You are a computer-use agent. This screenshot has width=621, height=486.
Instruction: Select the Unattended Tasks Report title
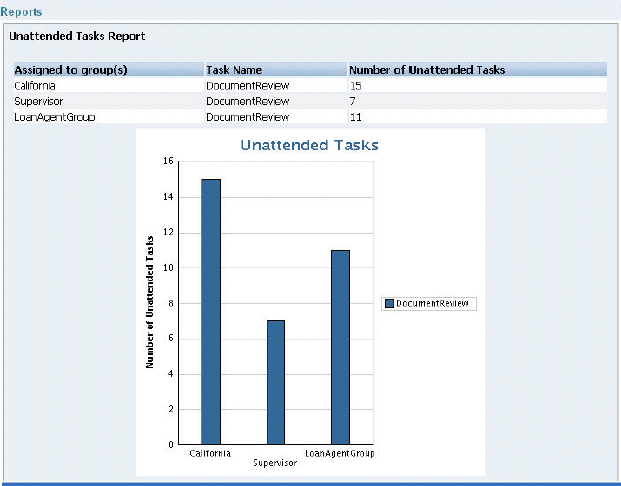pos(77,36)
